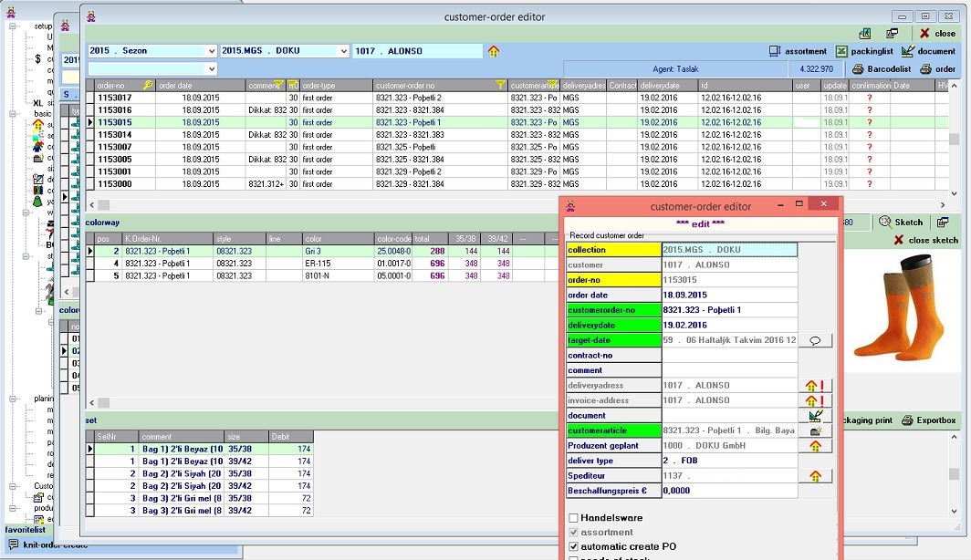Select order row 1153007
971x560 pixels.
[x=115, y=147]
